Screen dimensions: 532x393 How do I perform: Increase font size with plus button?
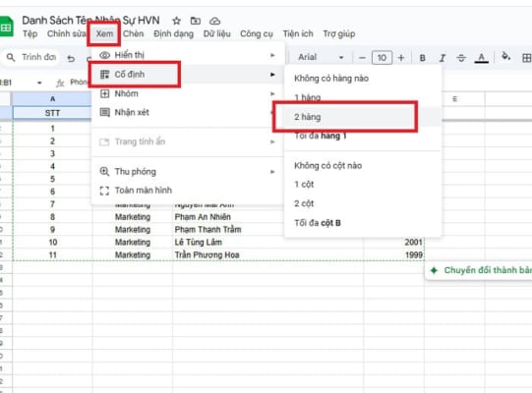(x=401, y=58)
